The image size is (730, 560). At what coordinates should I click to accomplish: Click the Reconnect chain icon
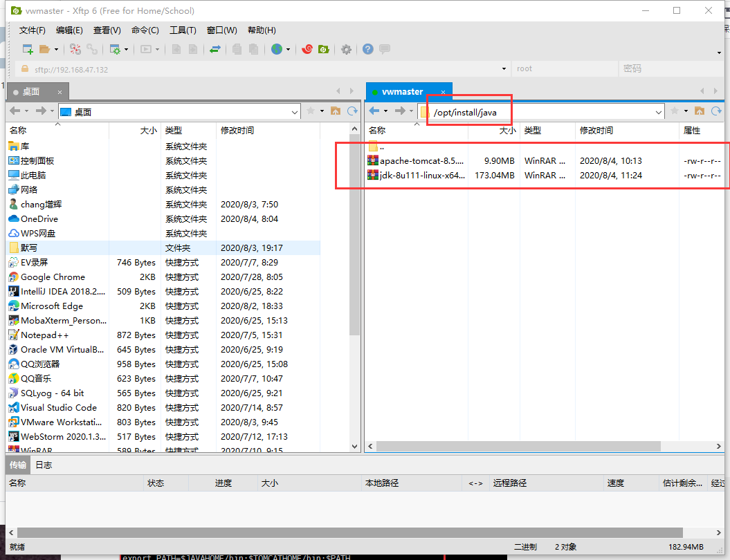(92, 49)
